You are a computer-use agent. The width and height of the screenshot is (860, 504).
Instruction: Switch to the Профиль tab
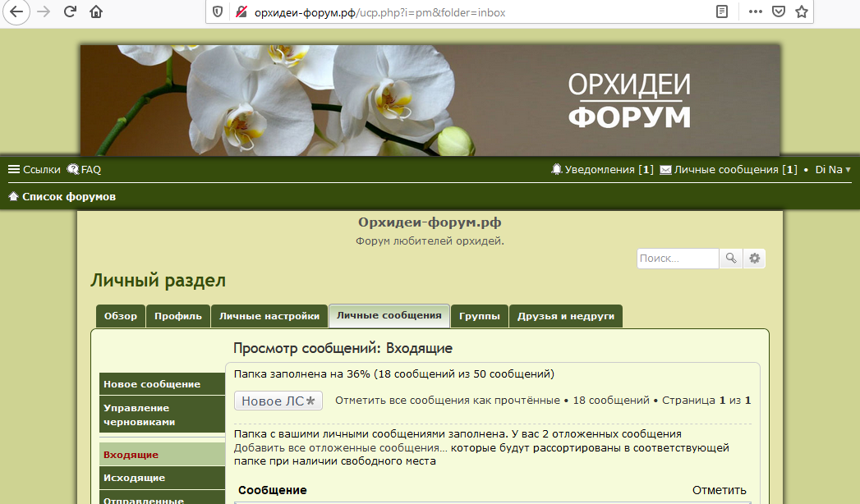(x=178, y=316)
